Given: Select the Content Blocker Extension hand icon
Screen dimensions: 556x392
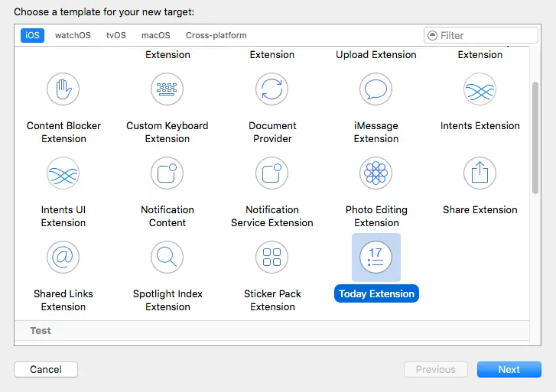Looking at the screenshot, I should [x=63, y=89].
